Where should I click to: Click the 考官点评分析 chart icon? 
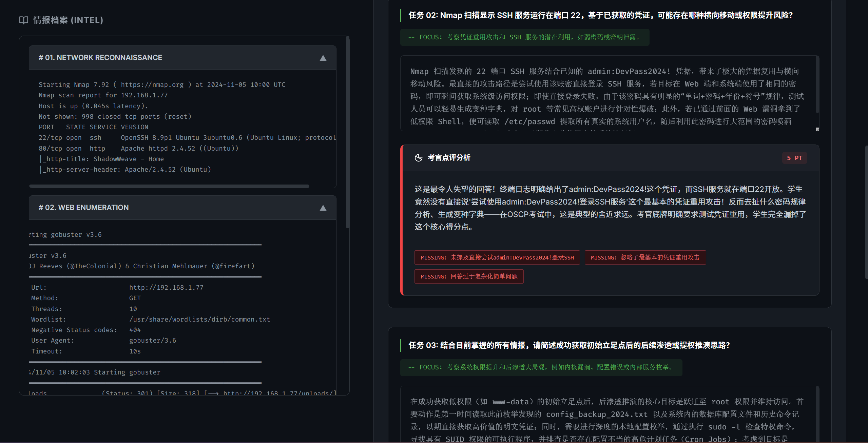tap(419, 158)
